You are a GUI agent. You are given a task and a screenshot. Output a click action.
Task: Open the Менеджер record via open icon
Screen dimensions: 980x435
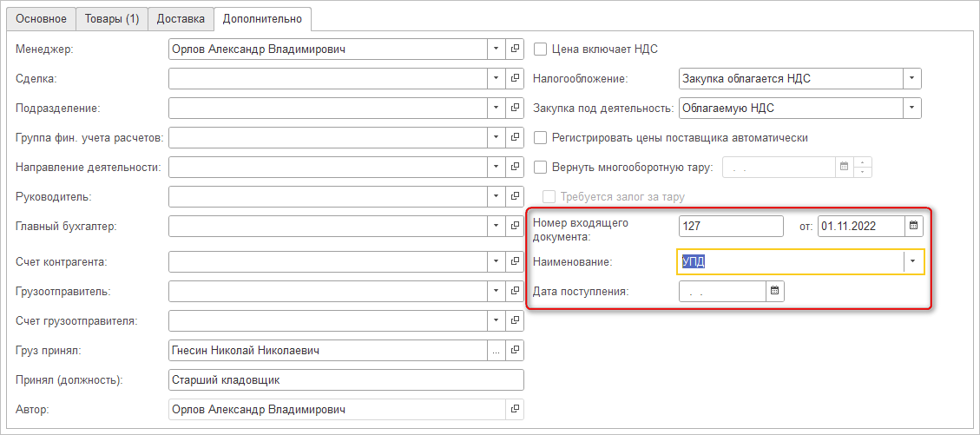pos(515,49)
